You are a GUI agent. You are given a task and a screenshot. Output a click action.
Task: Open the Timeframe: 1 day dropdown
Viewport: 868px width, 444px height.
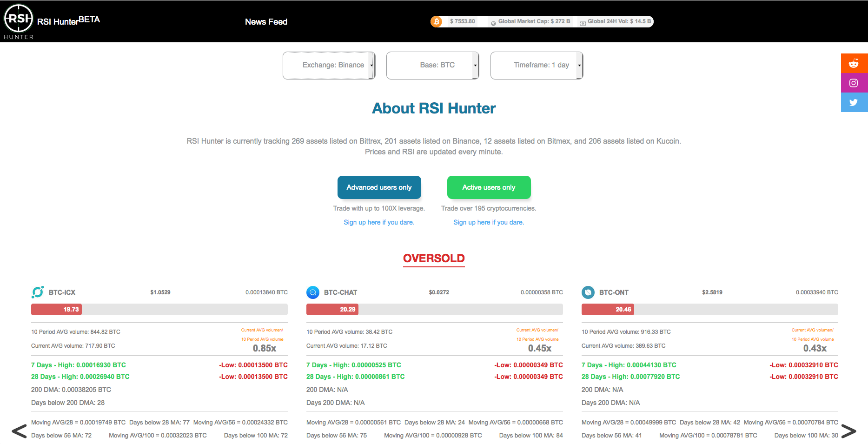[x=537, y=66]
